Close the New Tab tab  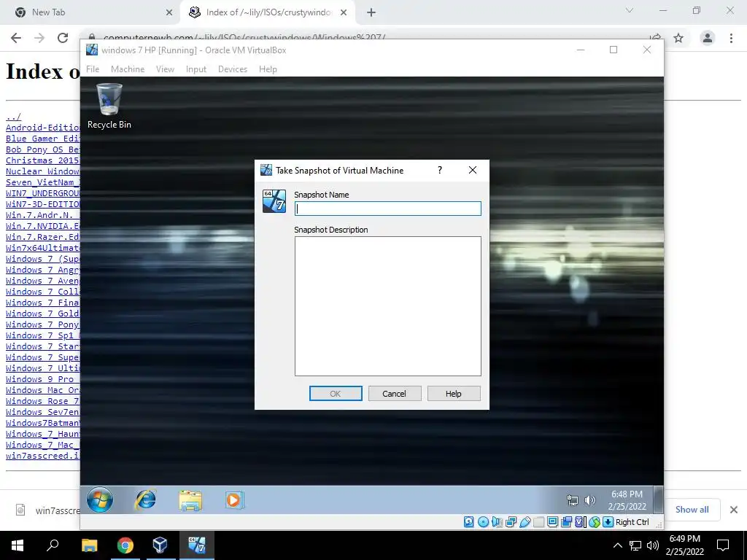coord(169,12)
